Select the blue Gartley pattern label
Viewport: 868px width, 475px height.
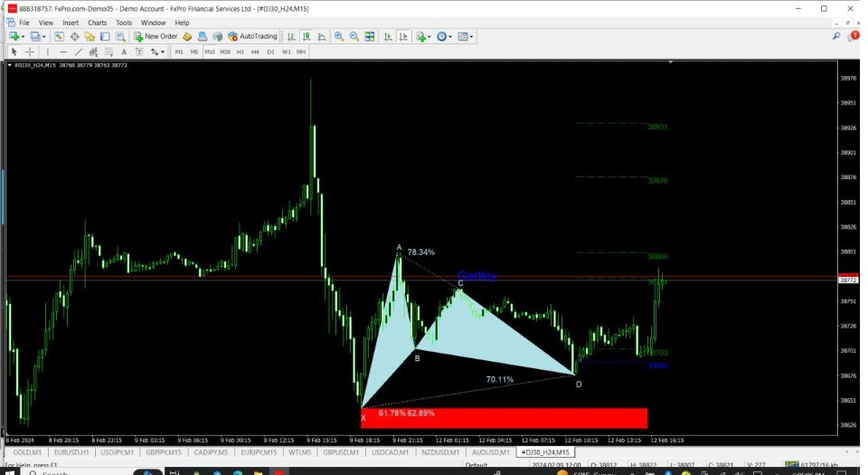pyautogui.click(x=476, y=276)
